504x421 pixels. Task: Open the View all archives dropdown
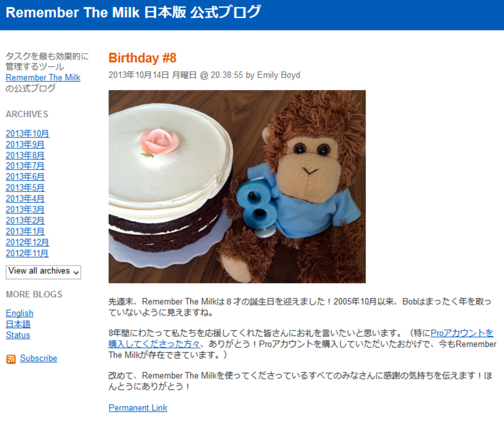[43, 271]
